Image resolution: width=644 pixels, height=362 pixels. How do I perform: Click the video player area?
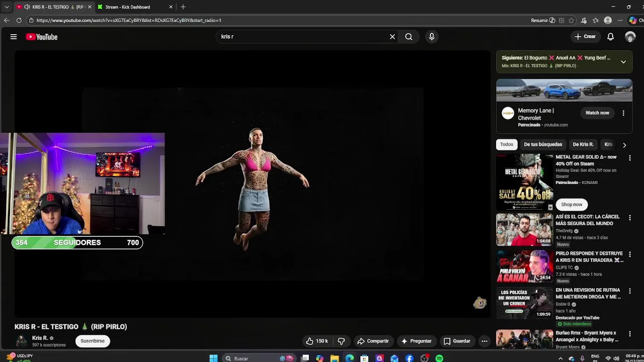[x=252, y=184]
